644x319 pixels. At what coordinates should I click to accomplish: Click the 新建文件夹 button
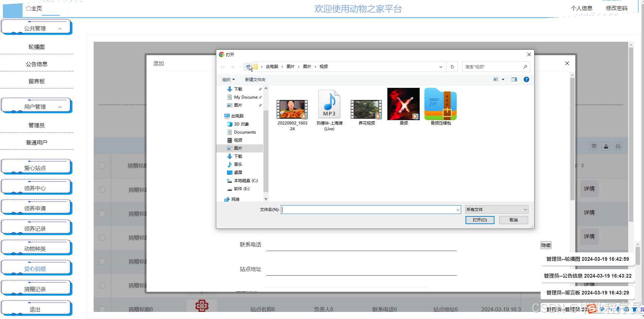click(255, 79)
